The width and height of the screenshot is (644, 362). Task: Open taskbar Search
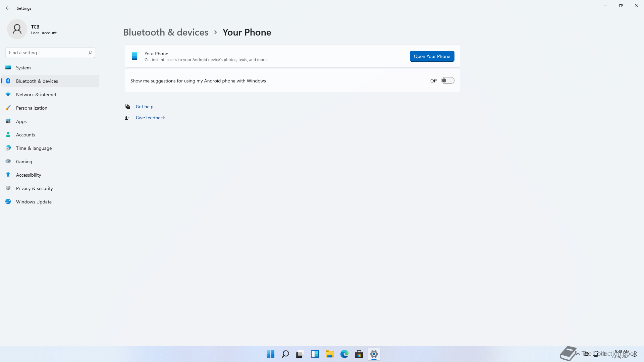(285, 354)
